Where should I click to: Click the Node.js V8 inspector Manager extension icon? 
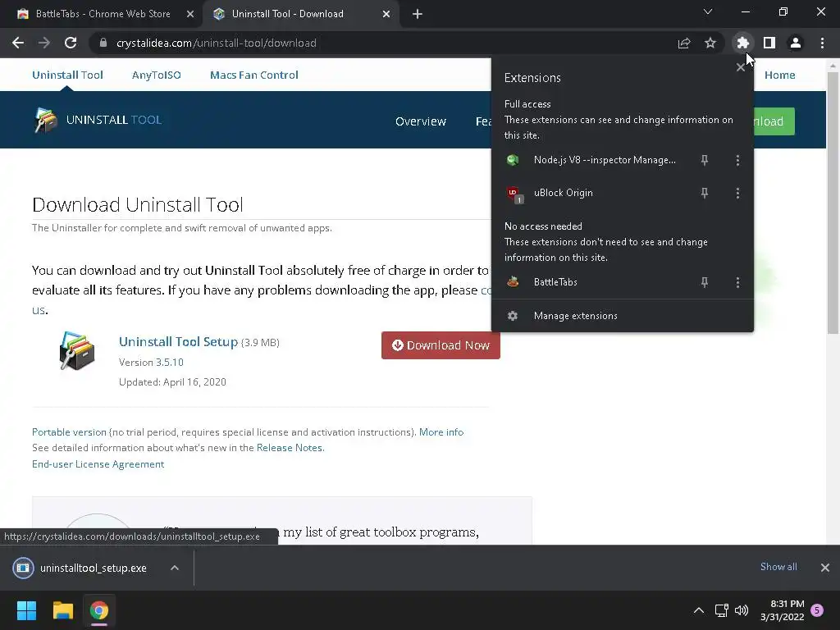point(513,160)
